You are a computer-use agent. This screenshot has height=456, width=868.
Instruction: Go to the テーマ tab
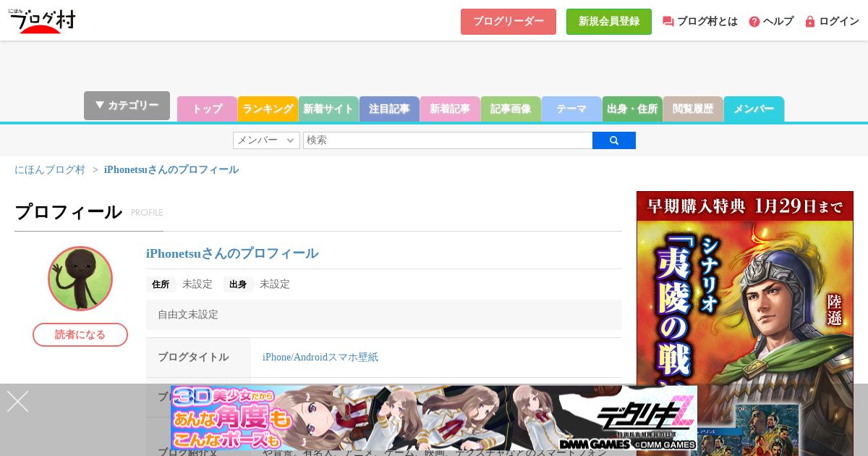click(571, 109)
